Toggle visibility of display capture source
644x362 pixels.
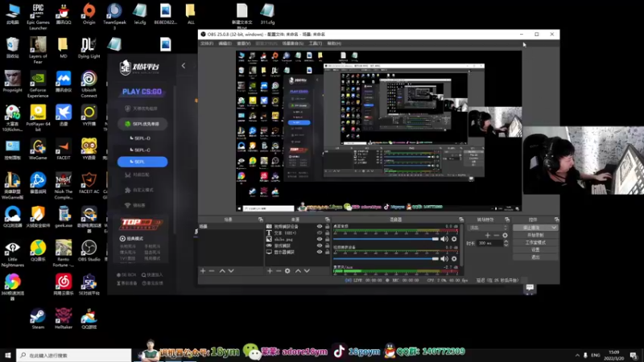[x=320, y=252]
